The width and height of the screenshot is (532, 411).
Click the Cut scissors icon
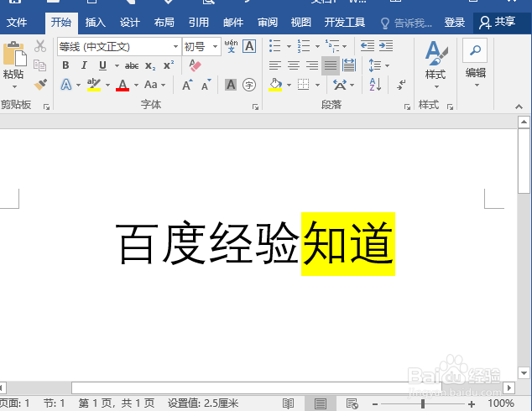(40, 46)
